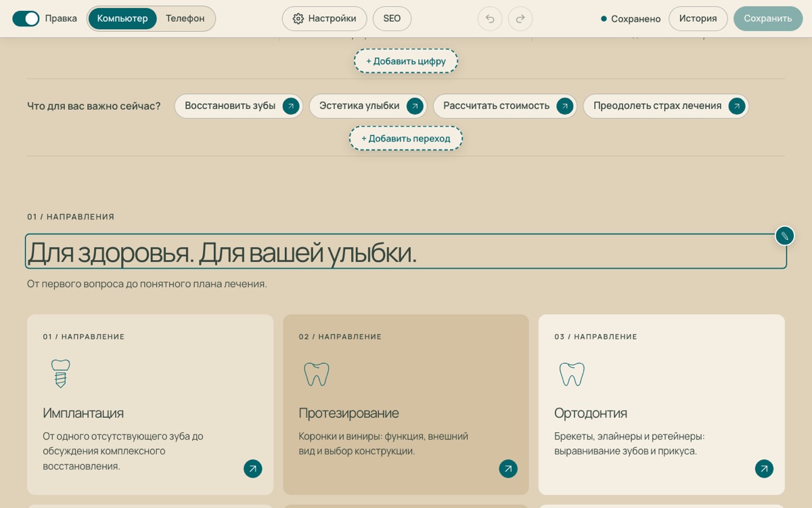Click description Брекеты, элайнеры и ретейнеры
Image resolution: width=812 pixels, height=508 pixels.
click(x=629, y=444)
